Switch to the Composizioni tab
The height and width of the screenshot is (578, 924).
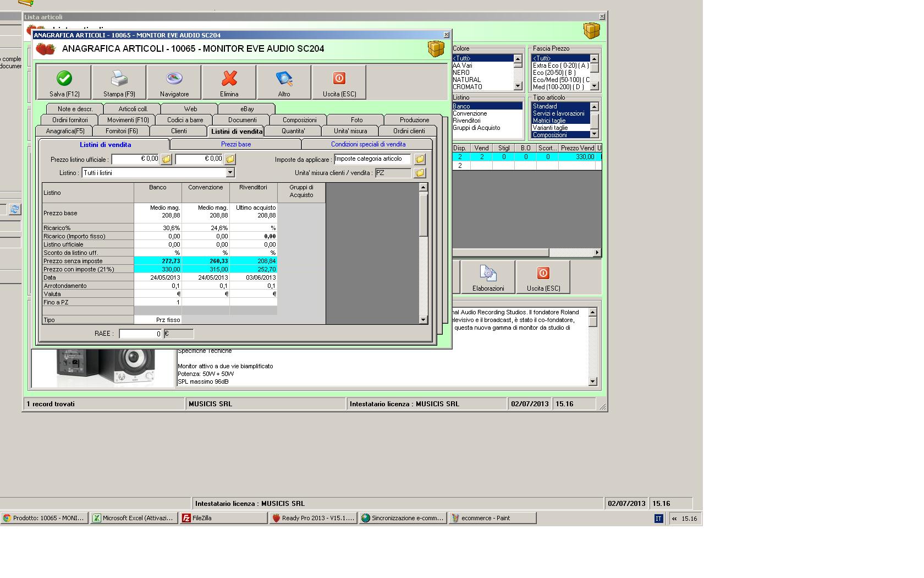click(299, 120)
